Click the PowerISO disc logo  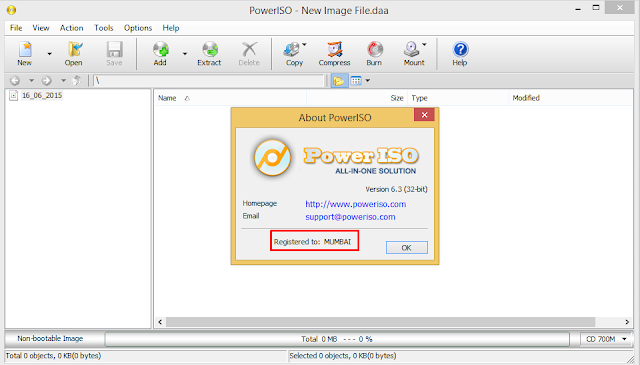tap(272, 158)
